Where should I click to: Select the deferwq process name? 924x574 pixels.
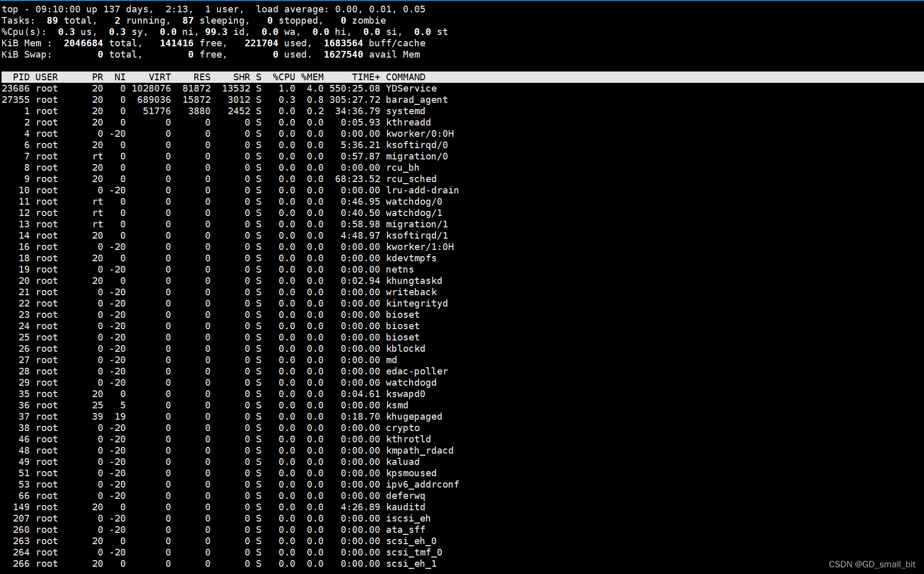point(405,496)
